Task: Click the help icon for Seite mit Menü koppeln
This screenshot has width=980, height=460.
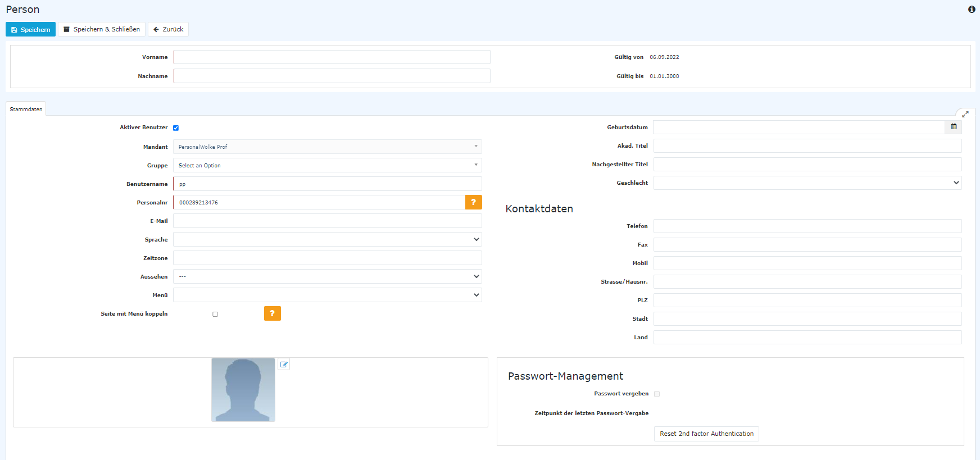Action: click(272, 313)
